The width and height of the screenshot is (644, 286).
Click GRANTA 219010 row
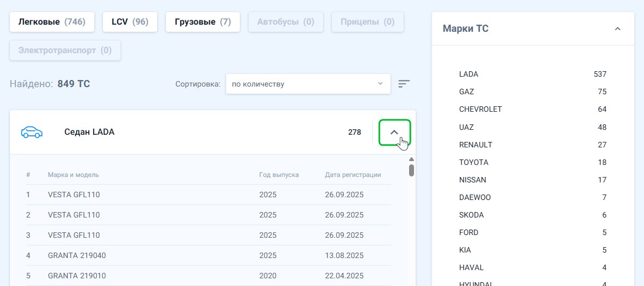click(x=209, y=276)
